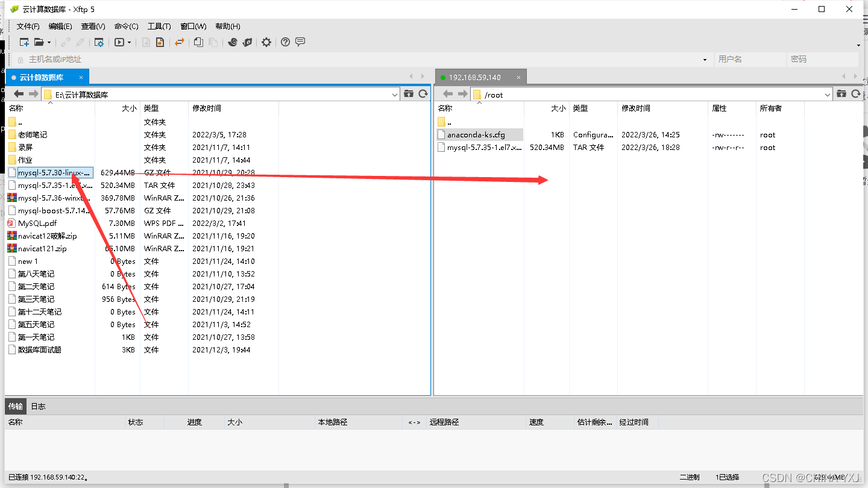The height and width of the screenshot is (488, 868).
Task: Open the 文件(F) menu
Action: [x=28, y=27]
